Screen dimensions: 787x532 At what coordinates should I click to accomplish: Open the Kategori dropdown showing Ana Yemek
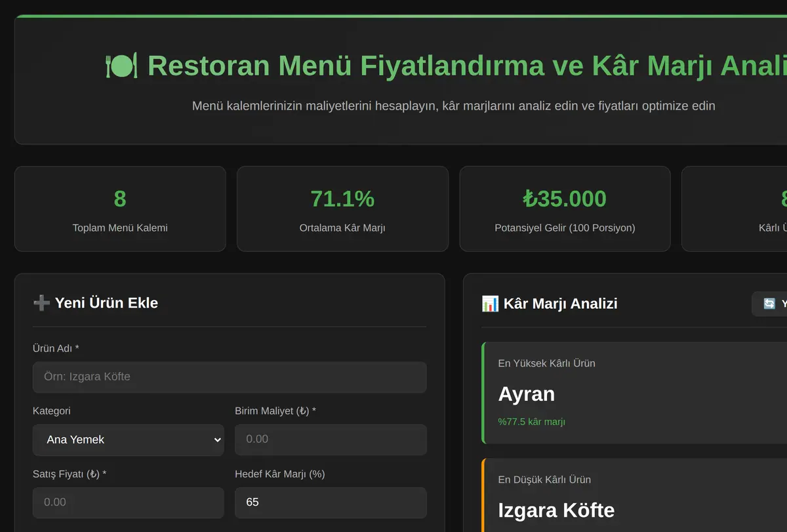click(x=129, y=440)
